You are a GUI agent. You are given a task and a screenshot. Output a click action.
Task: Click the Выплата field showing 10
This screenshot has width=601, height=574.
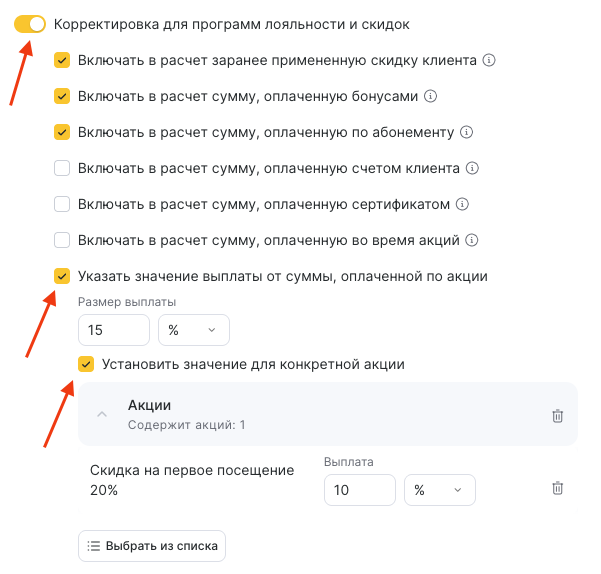(359, 490)
